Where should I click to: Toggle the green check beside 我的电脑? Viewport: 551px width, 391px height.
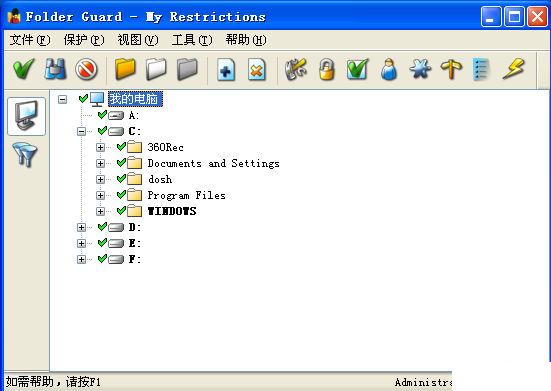(83, 98)
